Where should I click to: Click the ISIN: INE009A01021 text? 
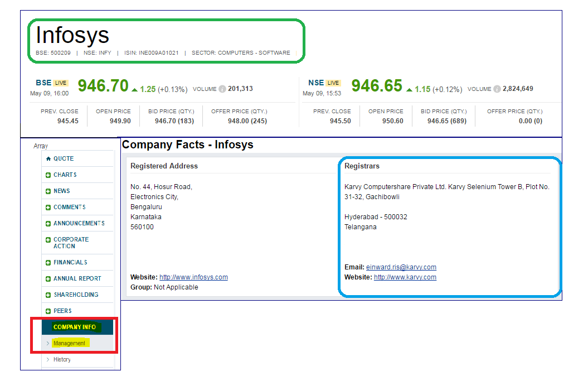[152, 53]
